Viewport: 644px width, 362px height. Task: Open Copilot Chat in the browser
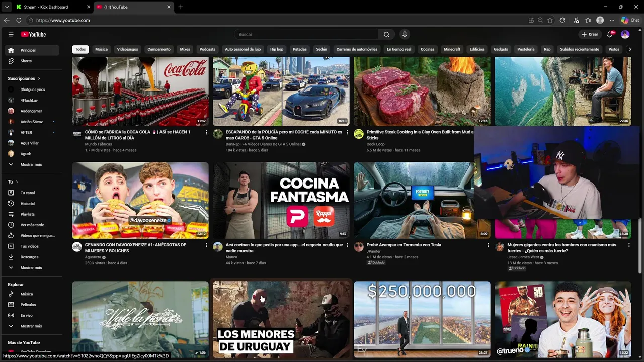click(630, 20)
